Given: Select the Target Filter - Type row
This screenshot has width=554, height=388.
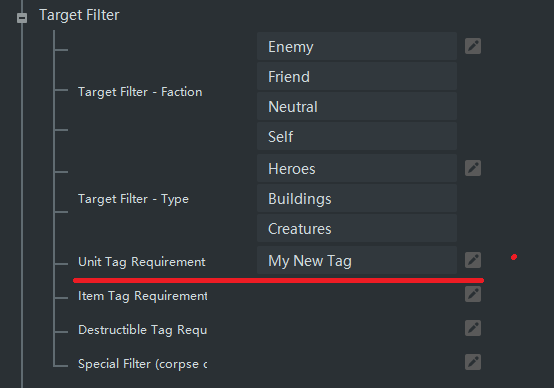Looking at the screenshot, I should (133, 199).
